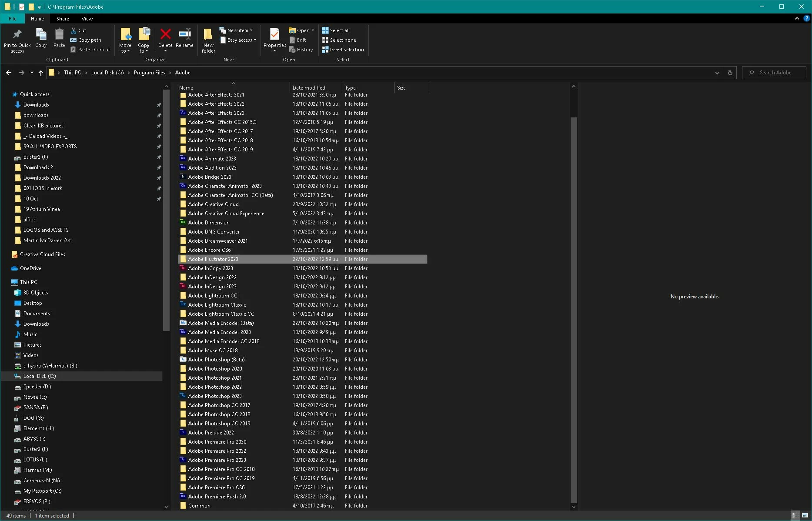812x521 pixels.
Task: Open the Open dropdown arrow
Action: coord(313,30)
